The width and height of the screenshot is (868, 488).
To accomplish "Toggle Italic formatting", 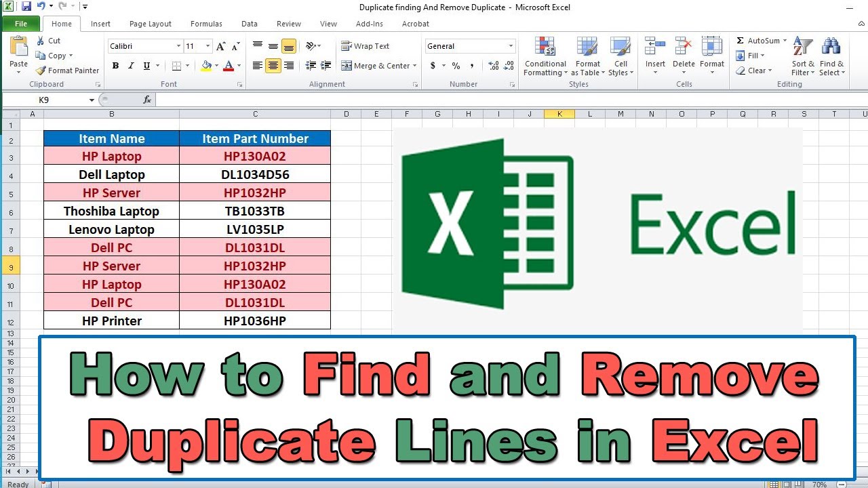I will point(131,66).
